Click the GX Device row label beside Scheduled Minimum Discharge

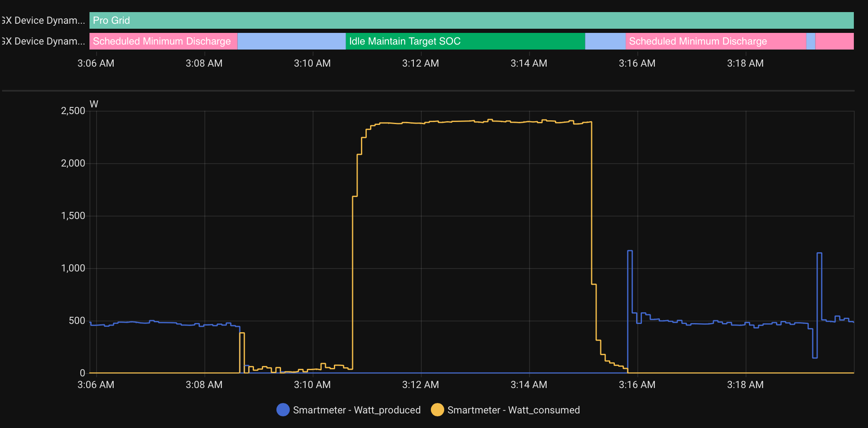[43, 41]
